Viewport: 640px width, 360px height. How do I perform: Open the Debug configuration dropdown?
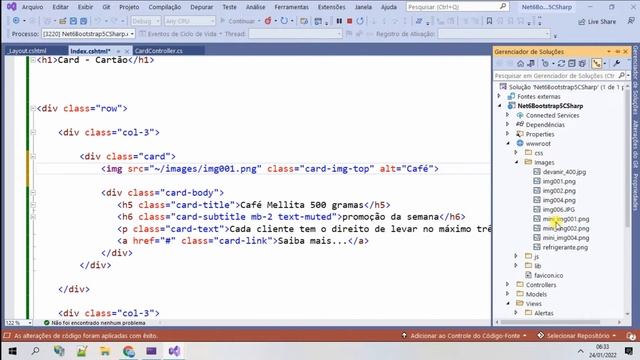coord(146,21)
